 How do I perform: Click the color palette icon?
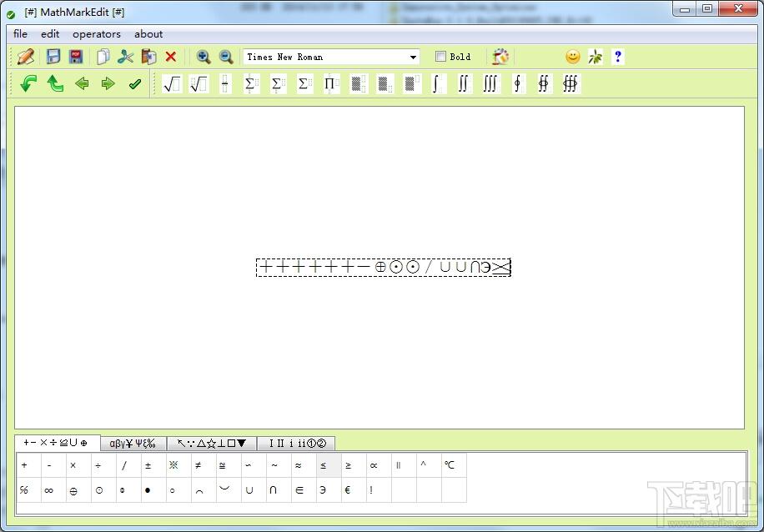[500, 57]
